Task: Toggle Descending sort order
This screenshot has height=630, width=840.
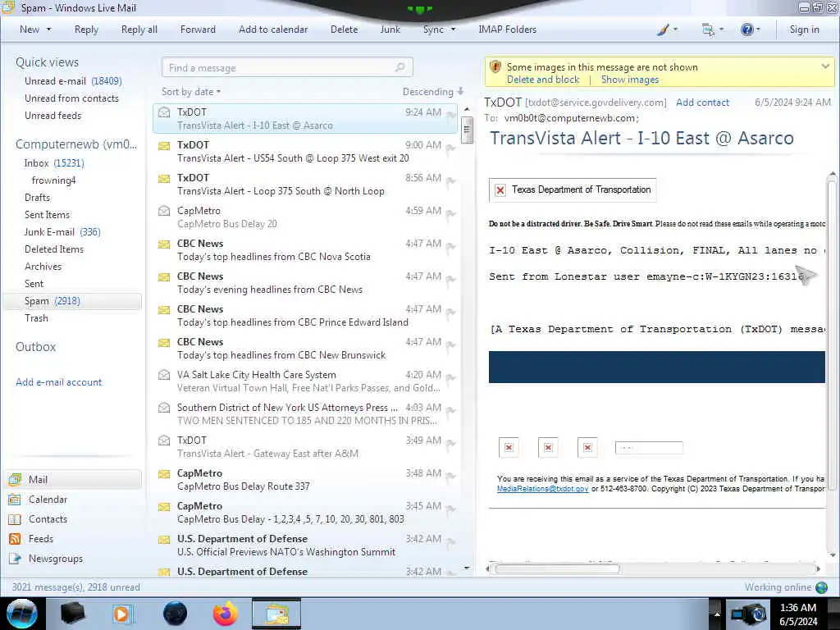Action: (x=433, y=92)
